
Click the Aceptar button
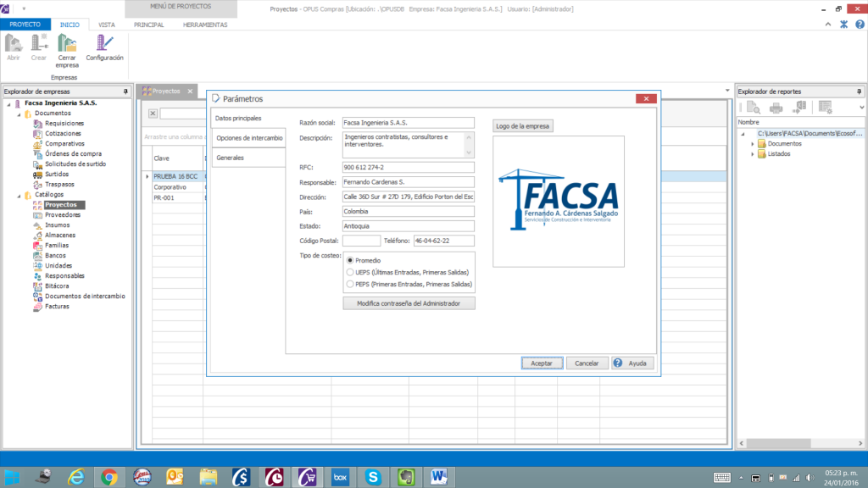[x=542, y=363]
